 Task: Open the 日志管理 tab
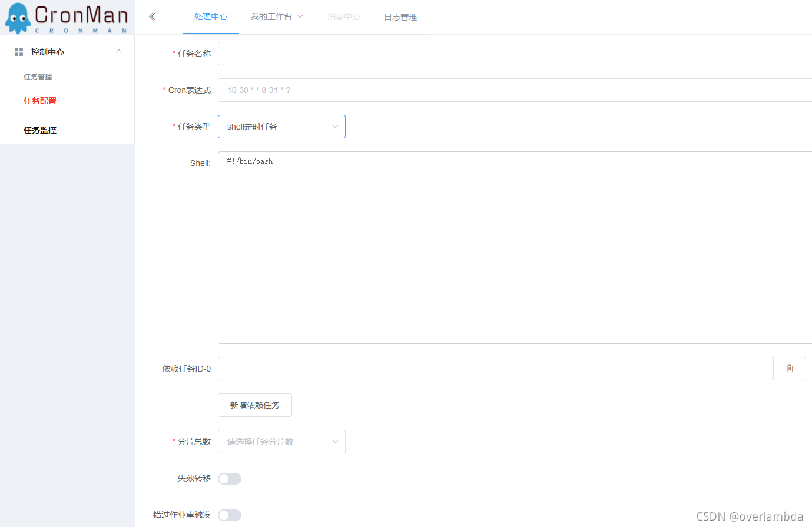[400, 17]
